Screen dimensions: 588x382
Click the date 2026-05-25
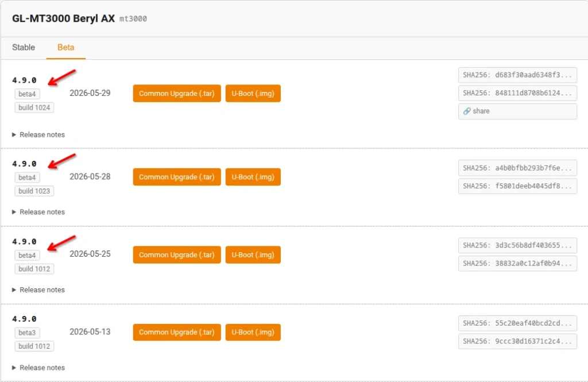[x=90, y=254]
